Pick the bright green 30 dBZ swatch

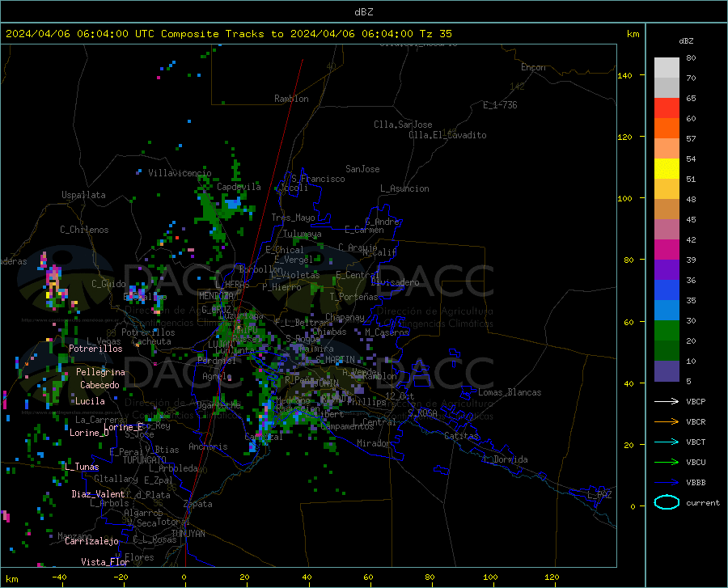[667, 331]
